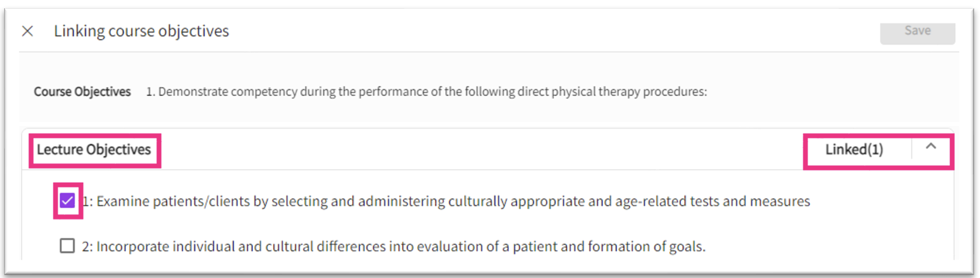Viewport: 980px width, 278px height.
Task: Click the Save button
Action: tap(917, 31)
